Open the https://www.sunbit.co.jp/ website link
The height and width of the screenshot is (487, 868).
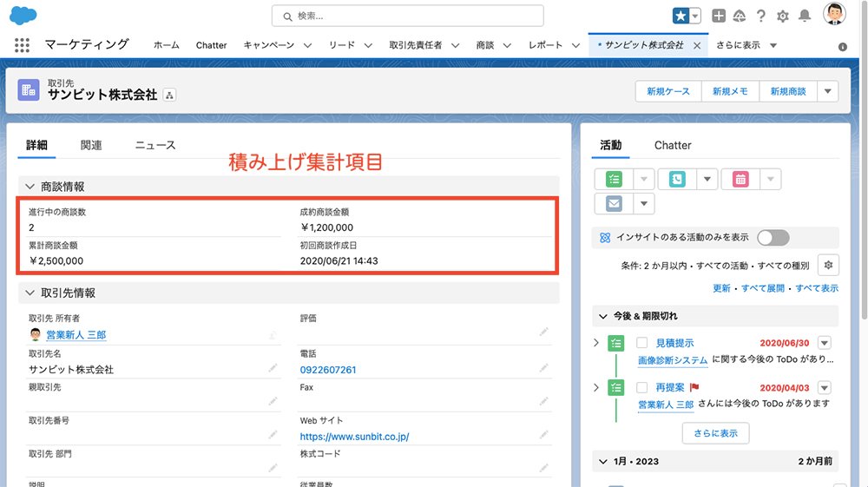pos(354,437)
